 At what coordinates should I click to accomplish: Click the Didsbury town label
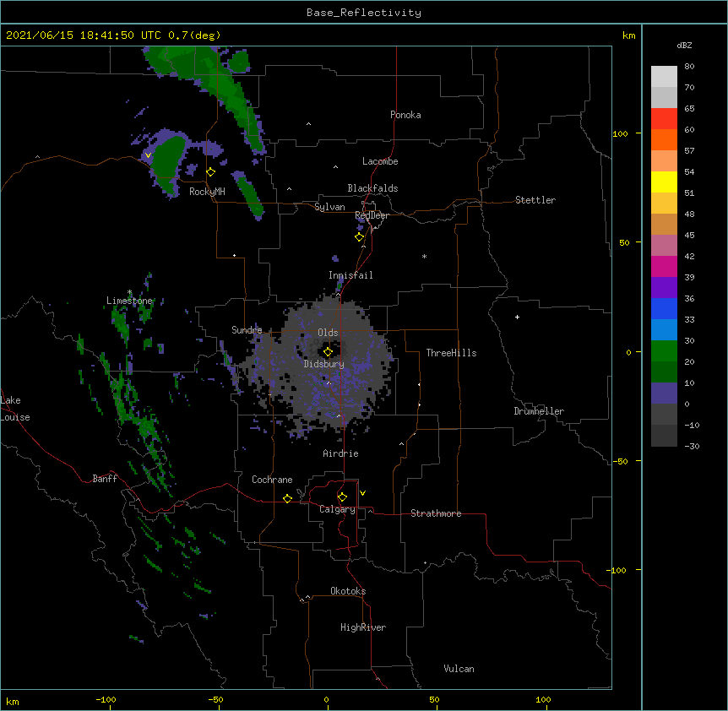324,364
